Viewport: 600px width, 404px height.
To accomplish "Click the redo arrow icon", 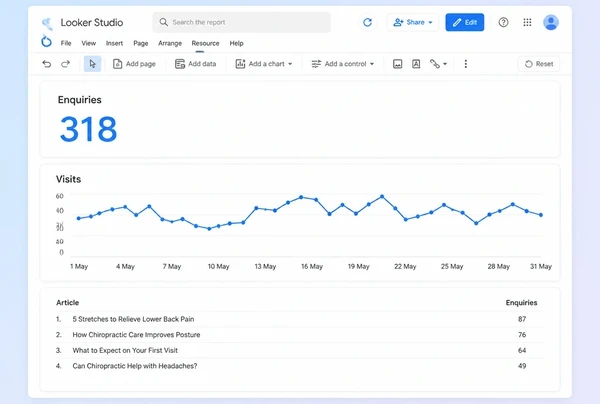I will pos(66,64).
